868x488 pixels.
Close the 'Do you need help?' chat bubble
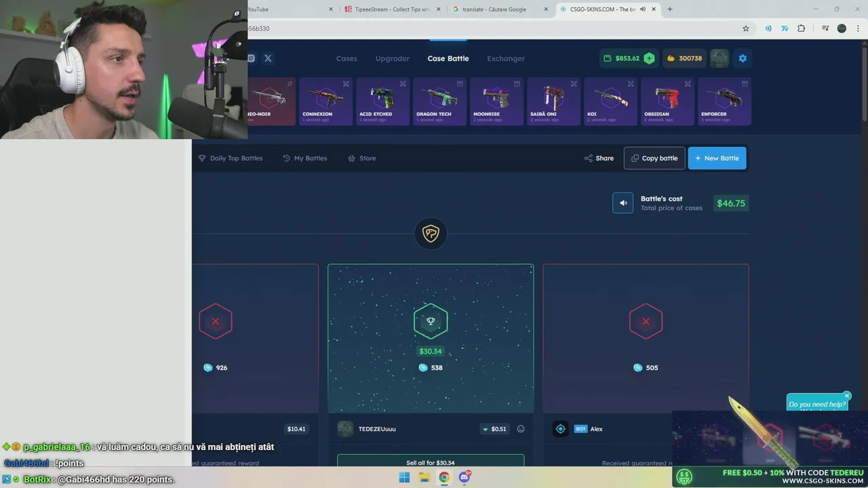[847, 395]
